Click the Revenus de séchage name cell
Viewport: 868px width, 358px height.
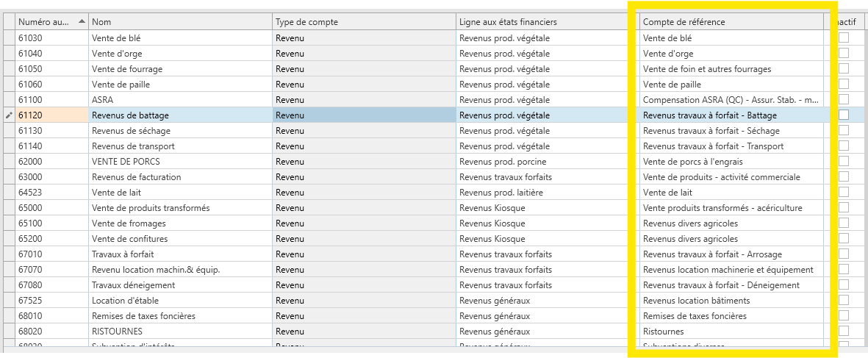click(x=180, y=131)
